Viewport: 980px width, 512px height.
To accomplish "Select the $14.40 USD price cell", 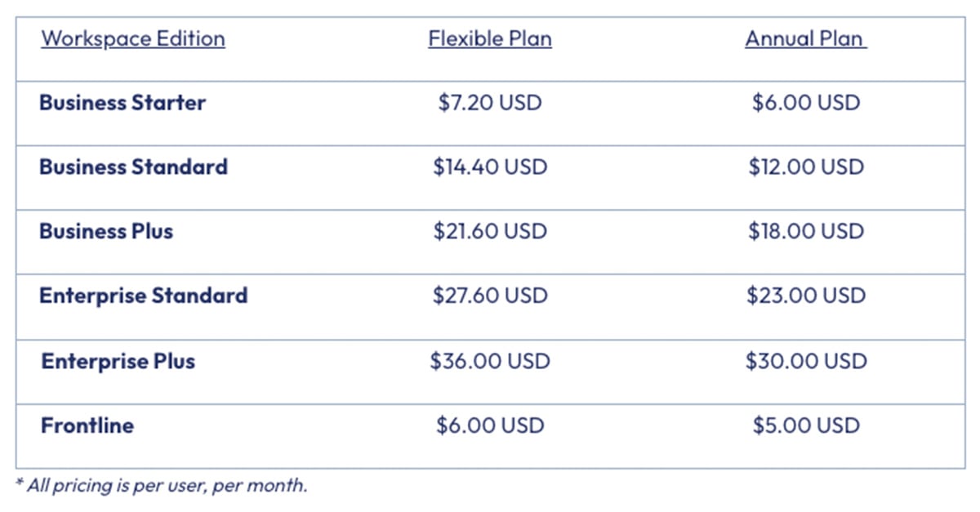I will 490,167.
